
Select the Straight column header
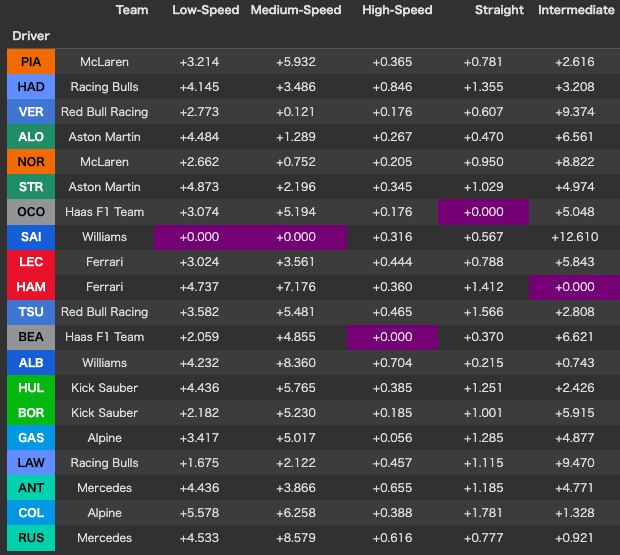499,10
